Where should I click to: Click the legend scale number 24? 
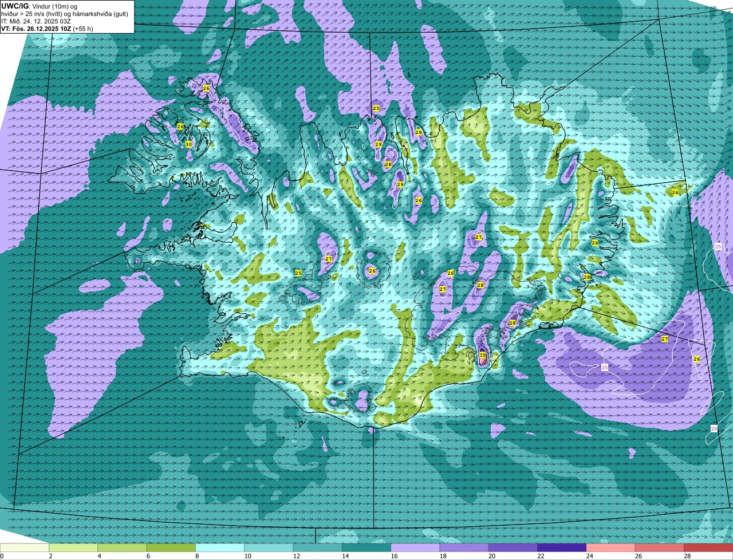[589, 556]
